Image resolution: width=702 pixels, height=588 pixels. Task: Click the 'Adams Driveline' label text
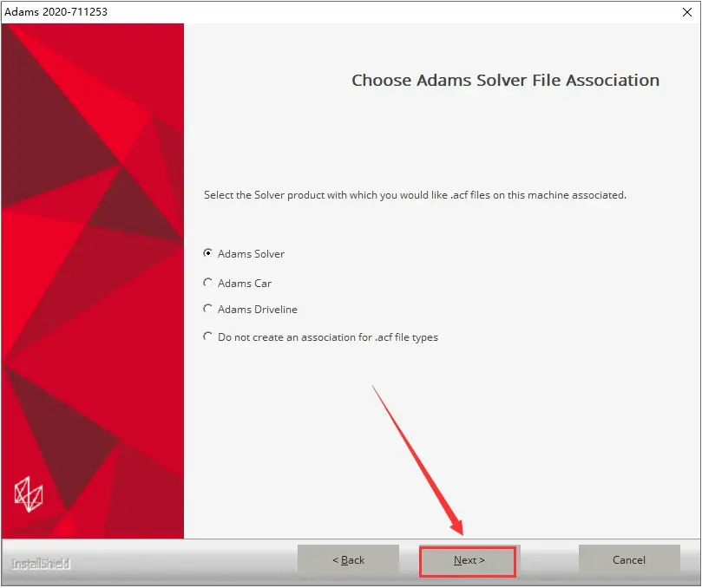[x=258, y=310]
